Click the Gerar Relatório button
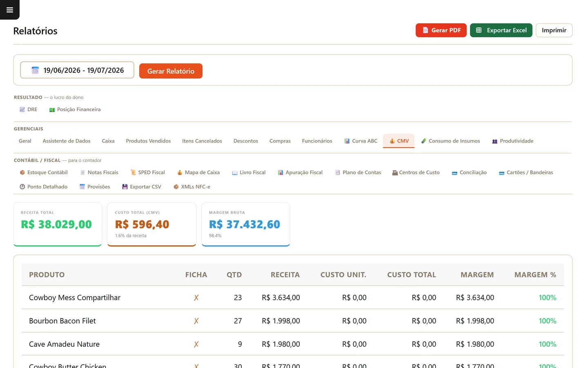The width and height of the screenshot is (588, 368). pos(171,71)
